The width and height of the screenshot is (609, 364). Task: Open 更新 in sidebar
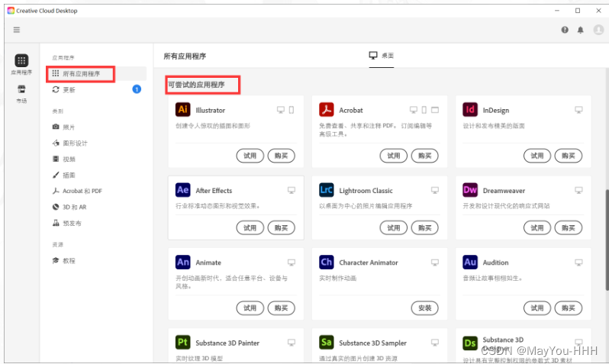[69, 90]
